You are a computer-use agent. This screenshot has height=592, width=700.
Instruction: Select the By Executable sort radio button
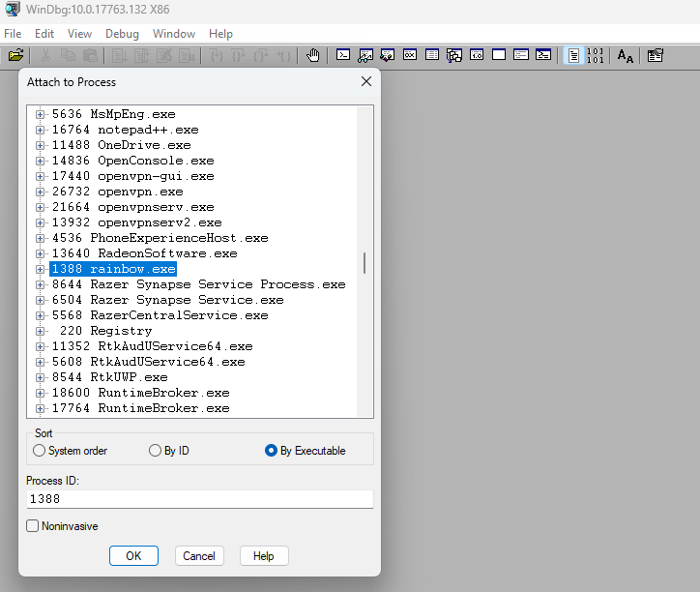(x=271, y=451)
